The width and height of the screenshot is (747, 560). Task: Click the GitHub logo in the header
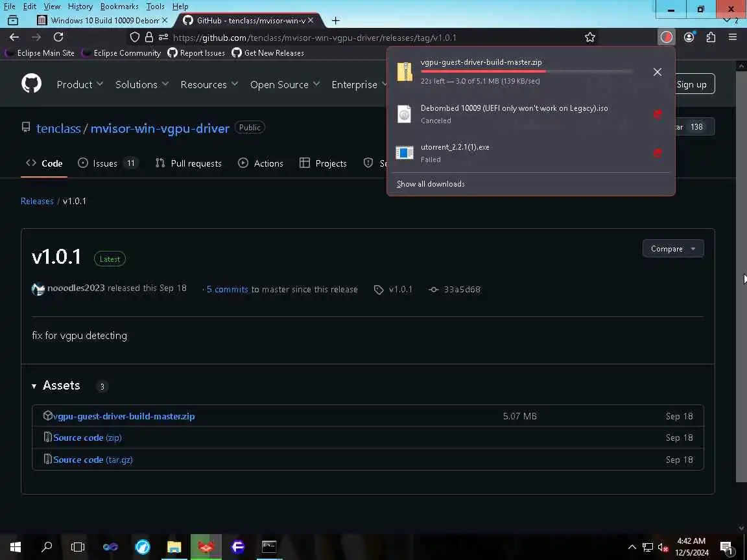pos(31,84)
